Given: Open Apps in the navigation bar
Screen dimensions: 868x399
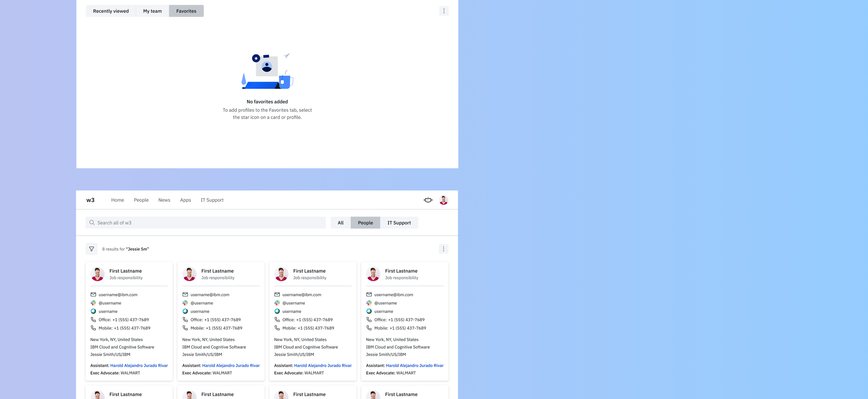Looking at the screenshot, I should click(185, 200).
